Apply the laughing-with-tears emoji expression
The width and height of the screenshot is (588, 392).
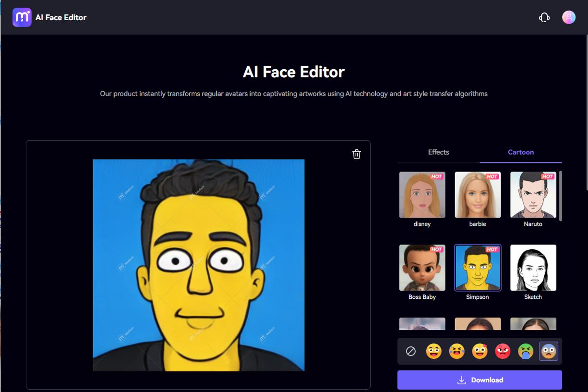(x=456, y=351)
